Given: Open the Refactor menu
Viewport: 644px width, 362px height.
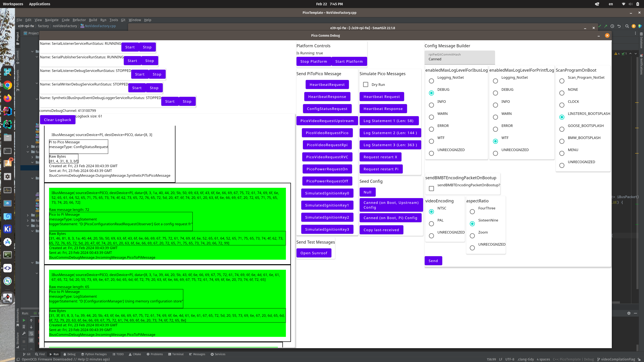Looking at the screenshot, I should [79, 20].
